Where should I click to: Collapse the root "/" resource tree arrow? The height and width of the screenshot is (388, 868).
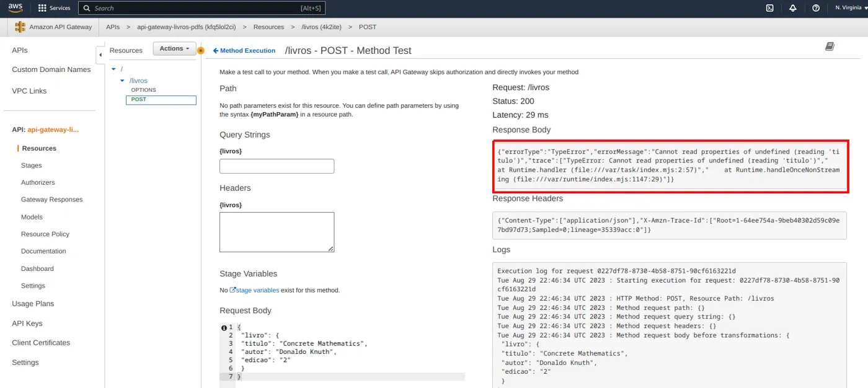pos(113,69)
